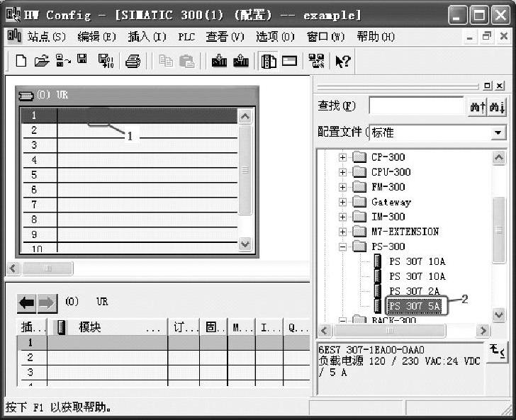Click the catalog horizontal scroll-right arrow
The image size is (516, 420).
point(483,331)
